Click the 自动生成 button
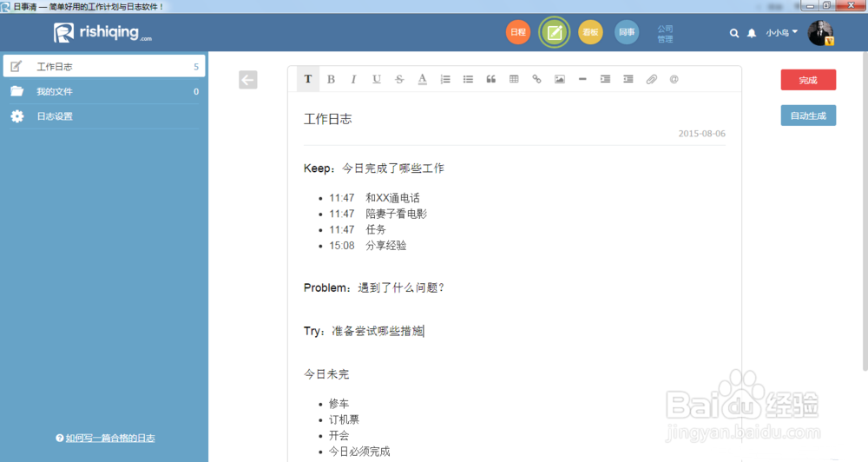This screenshot has width=868, height=462. 808,115
